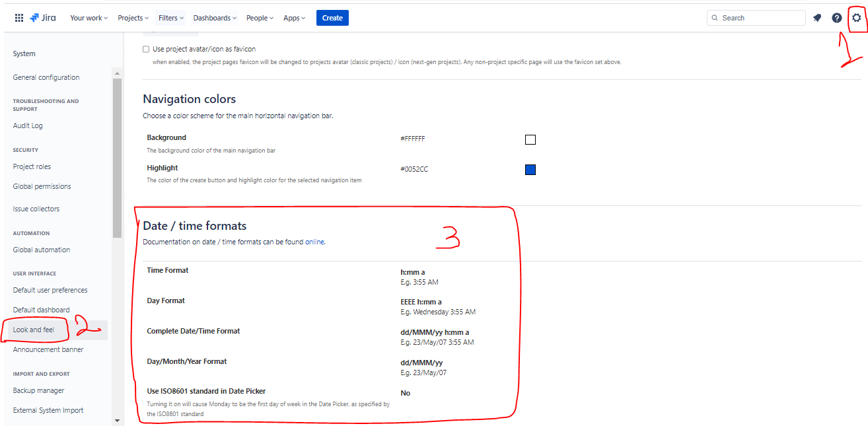Open the app switcher grid icon

18,17
